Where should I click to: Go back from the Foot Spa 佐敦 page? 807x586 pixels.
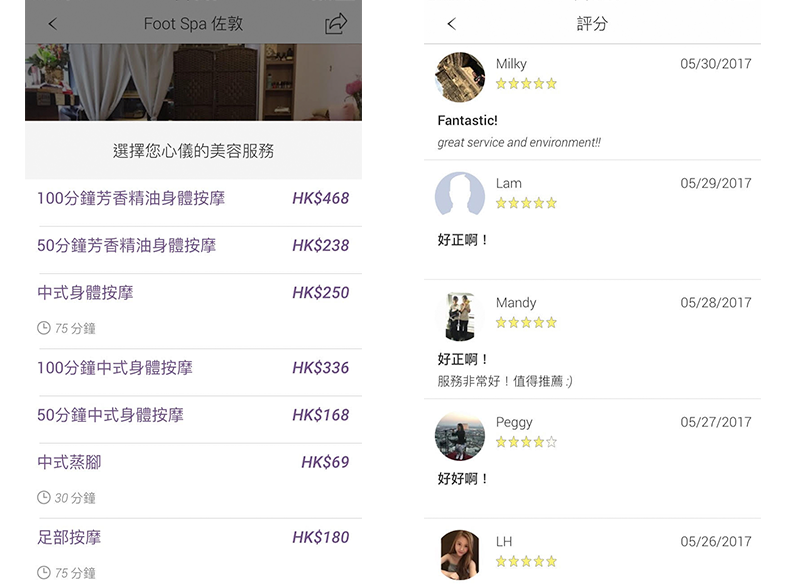click(x=53, y=23)
